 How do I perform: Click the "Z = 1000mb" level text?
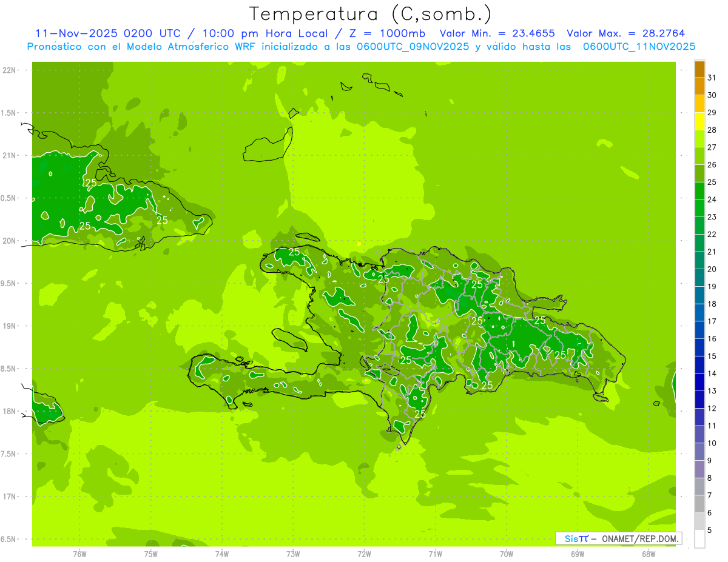coord(387,34)
